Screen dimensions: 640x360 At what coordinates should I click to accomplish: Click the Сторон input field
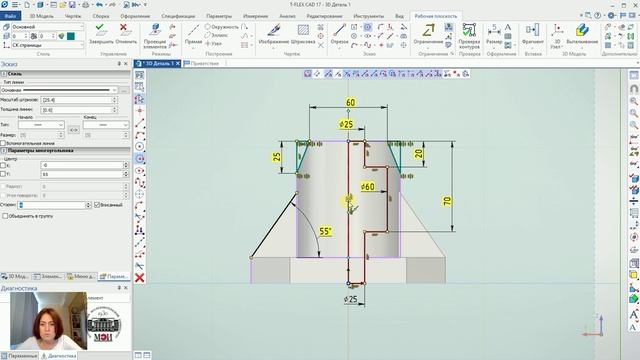(52, 205)
